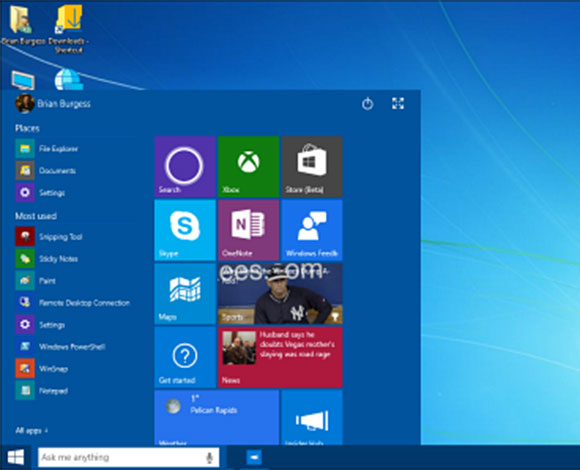The height and width of the screenshot is (470, 580).
Task: Open Remote Desktop Connection
Action: click(73, 303)
